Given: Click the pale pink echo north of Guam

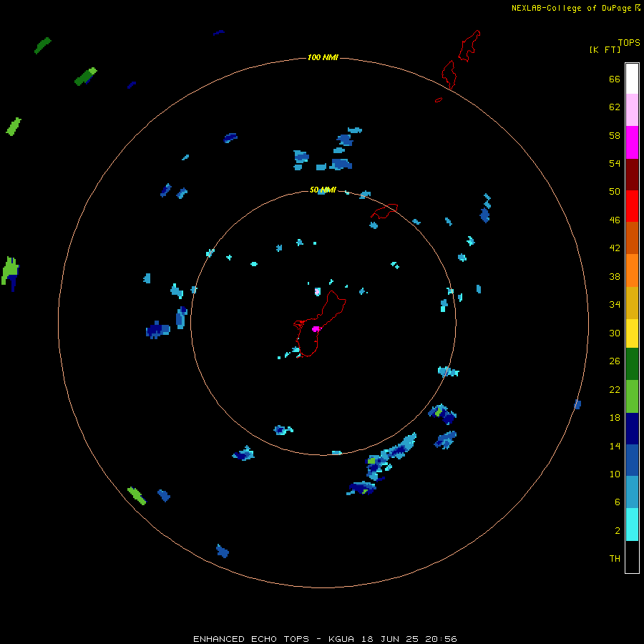Looking at the screenshot, I should (x=318, y=292).
